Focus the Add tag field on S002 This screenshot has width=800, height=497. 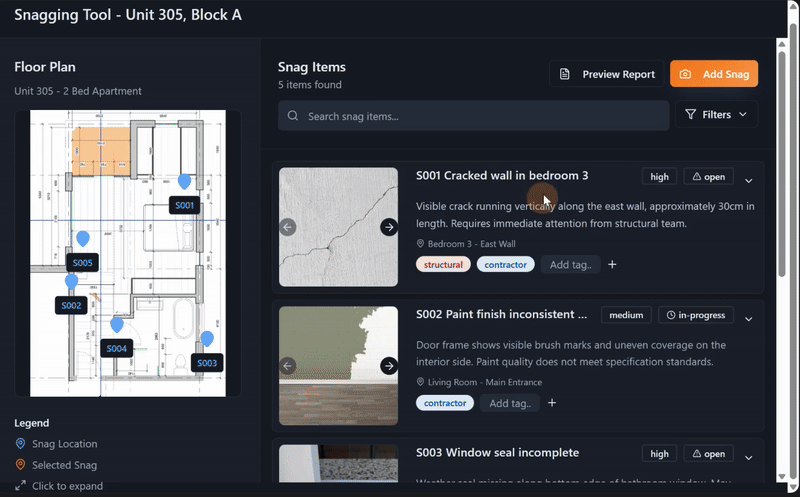510,403
